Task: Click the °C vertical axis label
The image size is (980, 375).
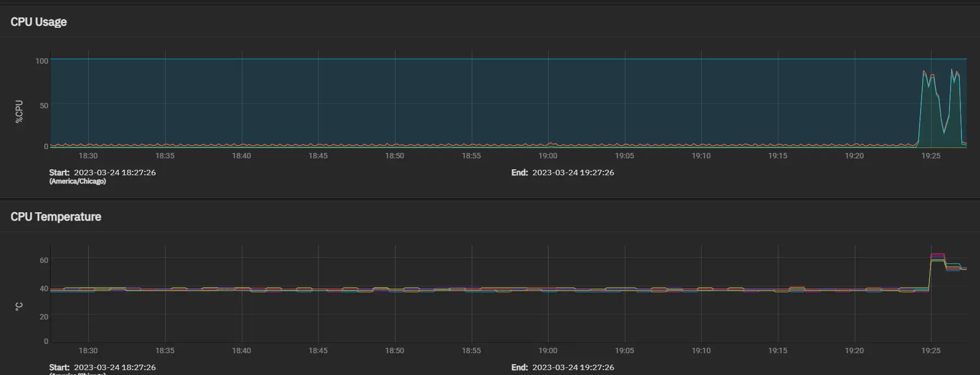Action: 19,307
